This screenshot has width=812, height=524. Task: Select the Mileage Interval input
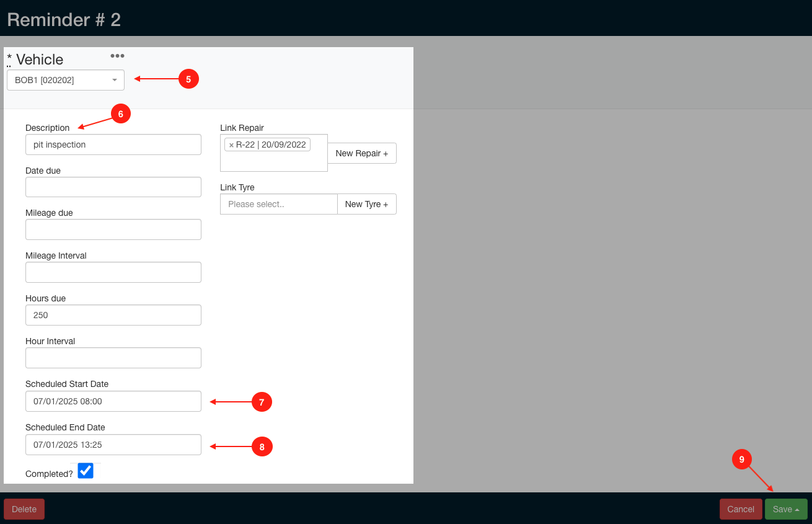113,272
